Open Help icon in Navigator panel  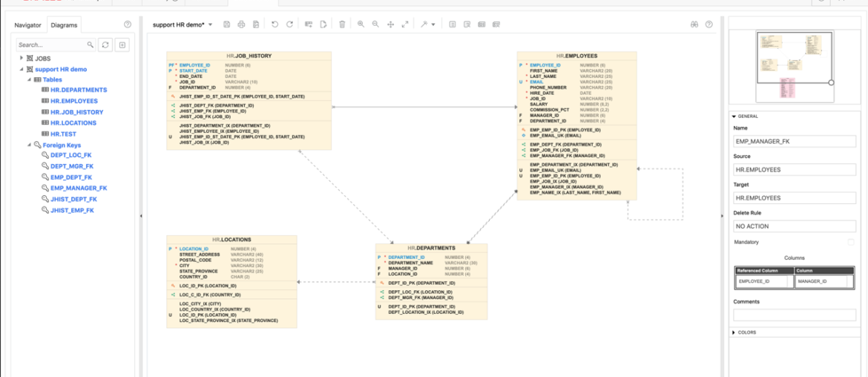pos(128,24)
